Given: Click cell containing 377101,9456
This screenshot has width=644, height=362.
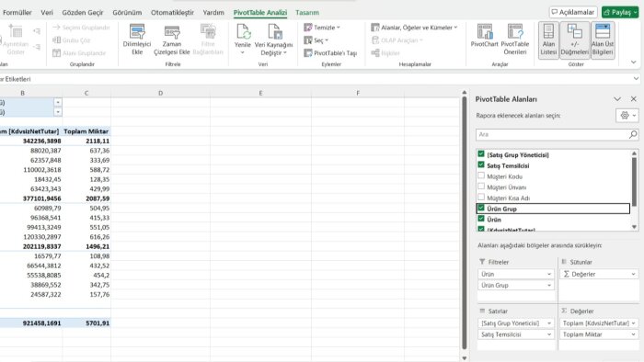Looking at the screenshot, I should click(30, 198).
